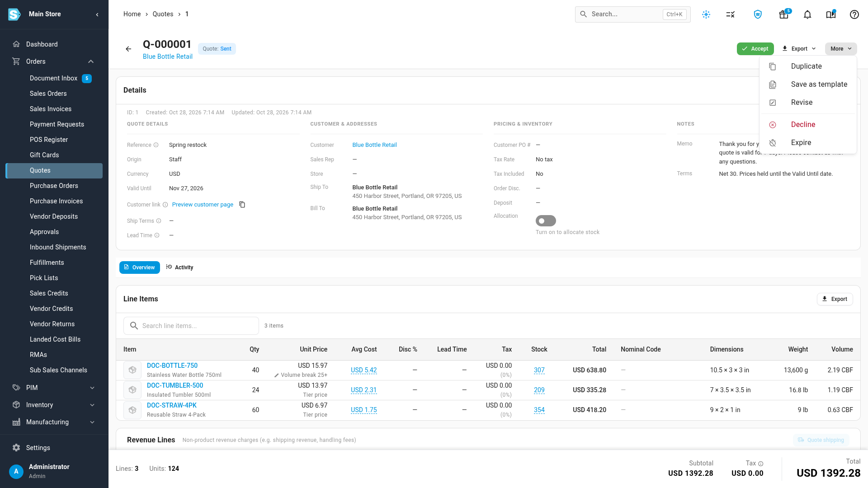This screenshot has width=868, height=488.
Task: Select Decline in the More menu
Action: click(808, 125)
